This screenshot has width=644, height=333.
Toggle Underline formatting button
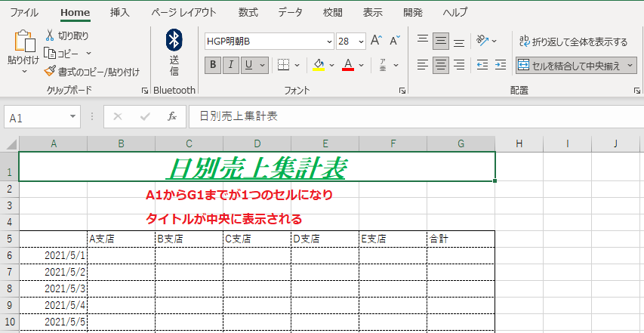coord(248,65)
